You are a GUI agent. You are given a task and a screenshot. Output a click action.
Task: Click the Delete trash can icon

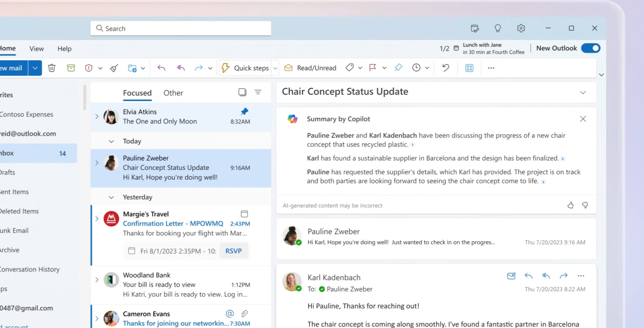click(52, 68)
